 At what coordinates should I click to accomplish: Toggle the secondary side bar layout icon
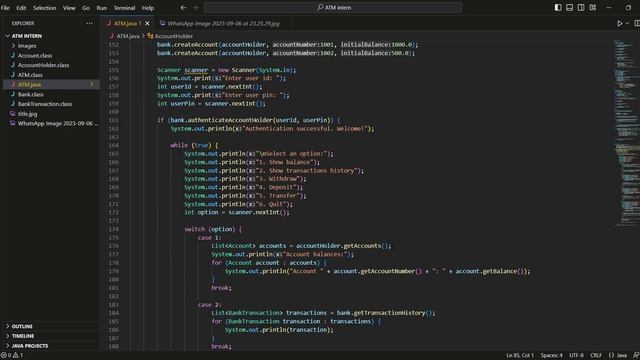pyautogui.click(x=581, y=7)
